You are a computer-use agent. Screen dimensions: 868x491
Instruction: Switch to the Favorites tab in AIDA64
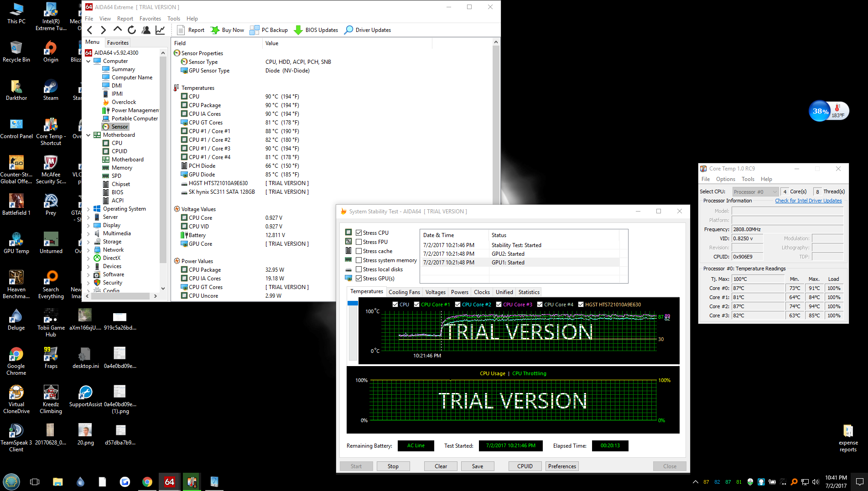tap(118, 42)
